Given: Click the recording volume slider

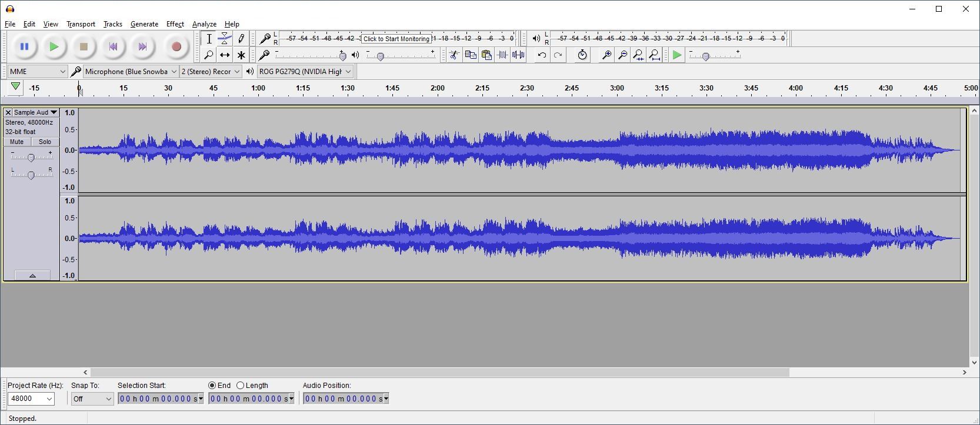Looking at the screenshot, I should [311, 55].
